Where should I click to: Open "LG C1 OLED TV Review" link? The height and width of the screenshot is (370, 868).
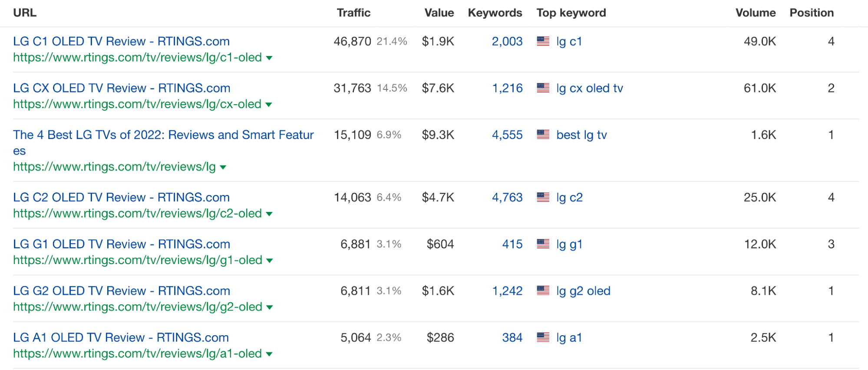121,41
